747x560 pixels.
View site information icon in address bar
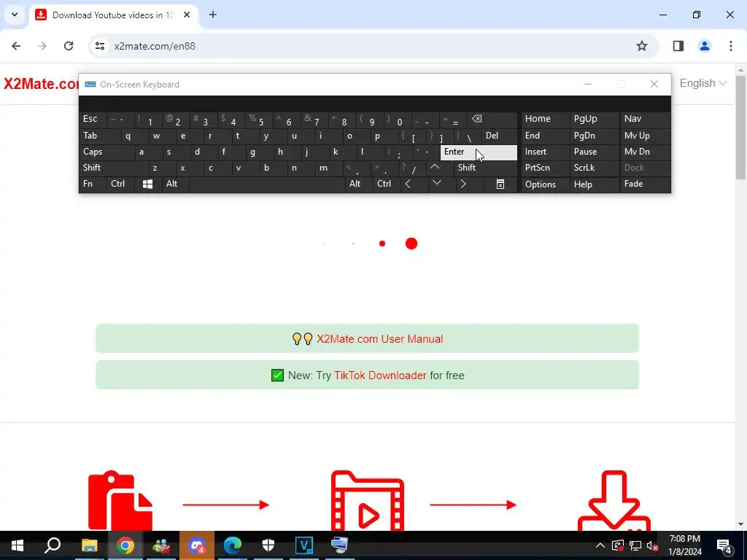(x=99, y=46)
